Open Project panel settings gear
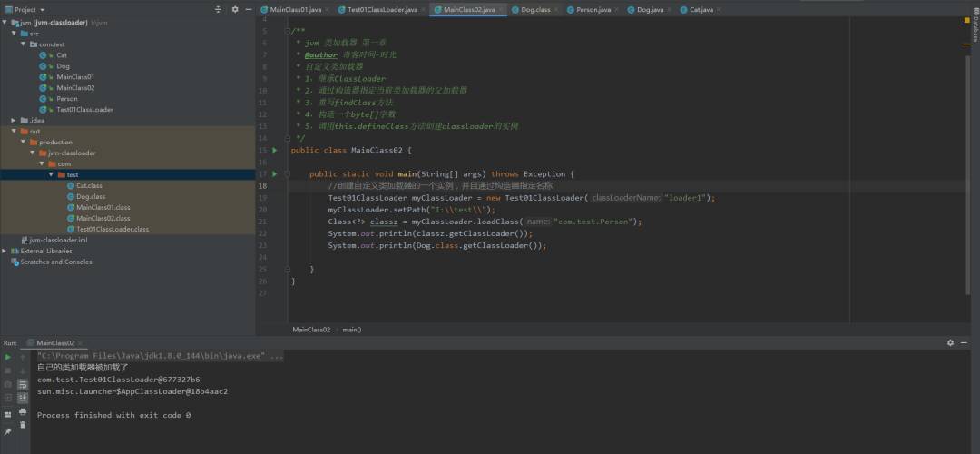 (x=235, y=9)
